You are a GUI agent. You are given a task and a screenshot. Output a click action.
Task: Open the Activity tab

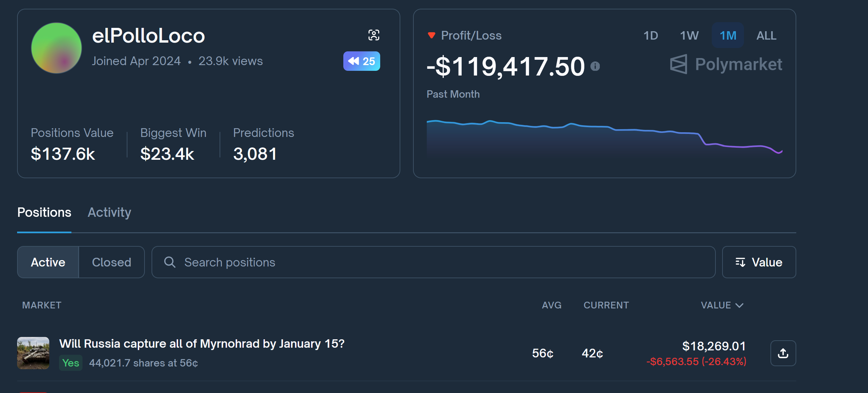(x=109, y=212)
